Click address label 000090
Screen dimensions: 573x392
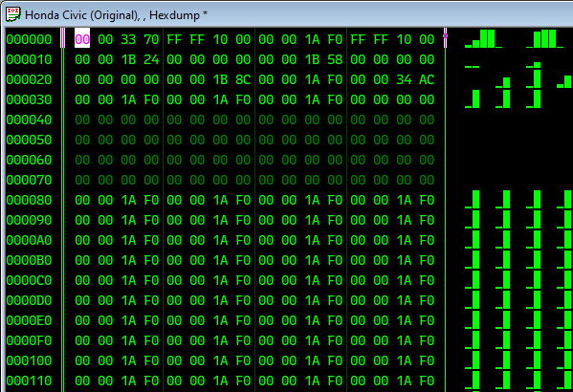click(29, 220)
